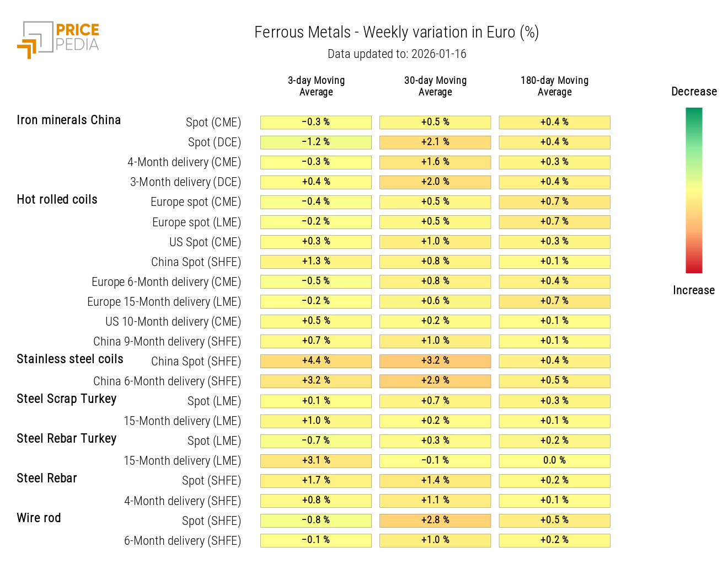The width and height of the screenshot is (728, 563).
Task: Click the Decrease legend label
Action: coord(694,92)
